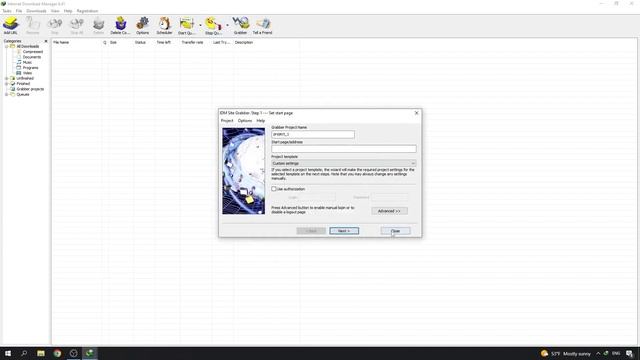Click the Start page/address field

(344, 149)
